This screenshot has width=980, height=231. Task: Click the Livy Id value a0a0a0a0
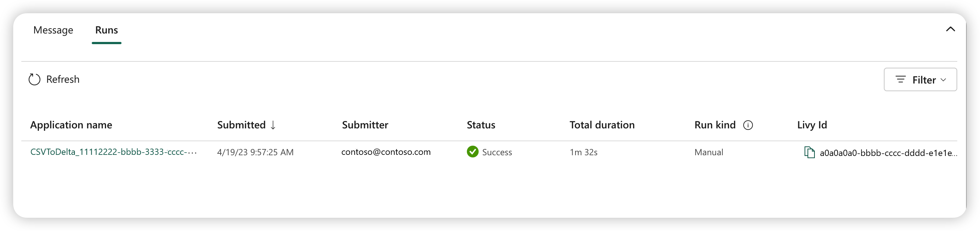(x=888, y=153)
